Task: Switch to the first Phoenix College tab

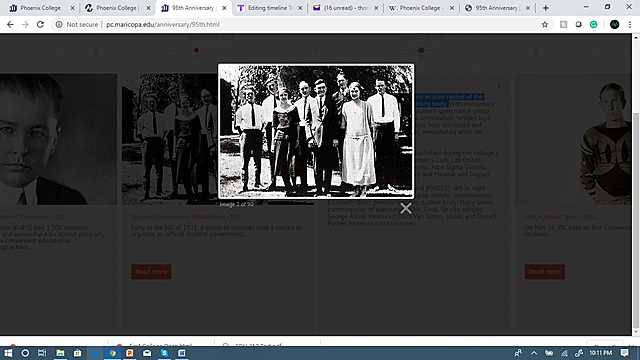Action: [41, 8]
